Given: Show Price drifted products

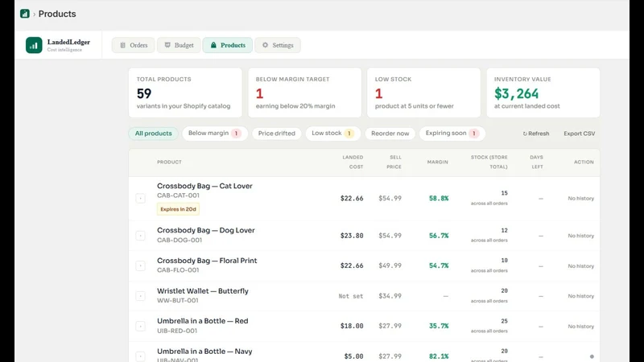Looking at the screenshot, I should click(276, 134).
